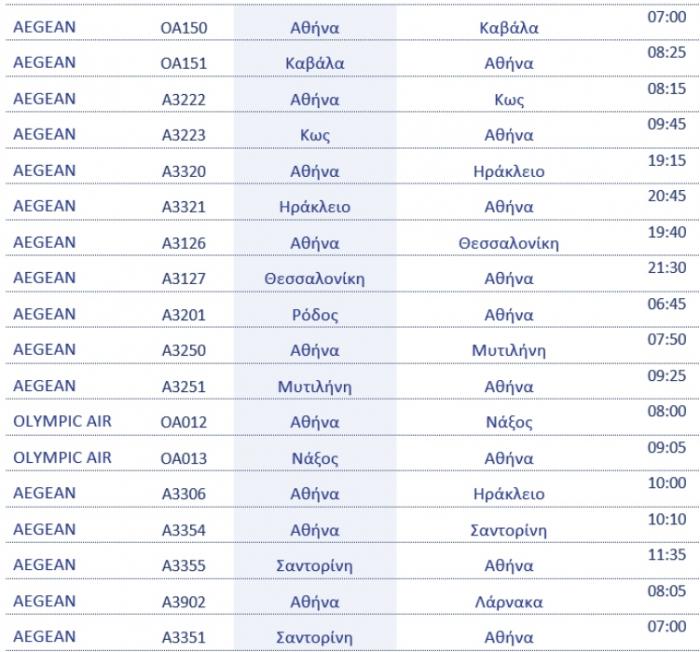Click Ρόδος origin for flight A3201
Viewport: 700px width, 652px height.
click(x=314, y=315)
